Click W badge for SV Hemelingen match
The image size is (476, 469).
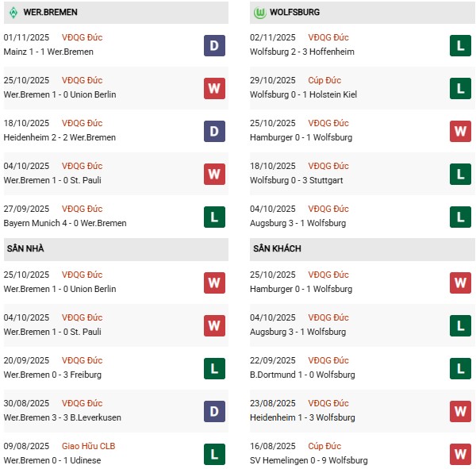(x=460, y=452)
